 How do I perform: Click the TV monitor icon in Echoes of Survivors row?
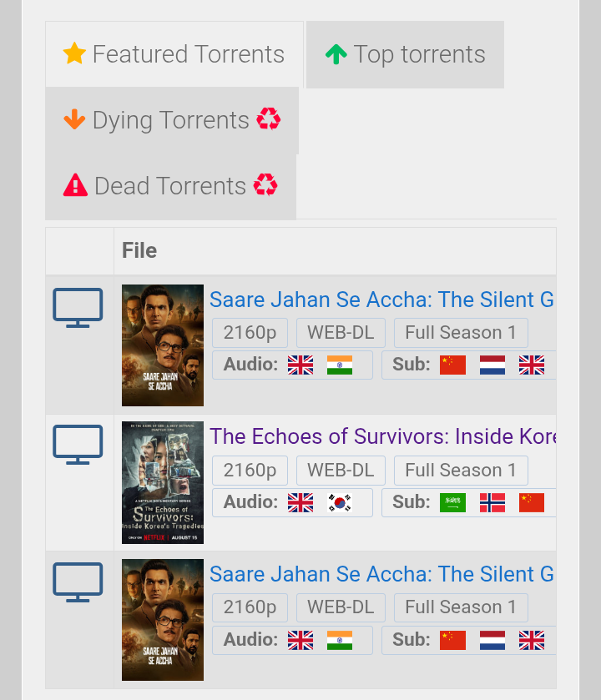tap(78, 445)
